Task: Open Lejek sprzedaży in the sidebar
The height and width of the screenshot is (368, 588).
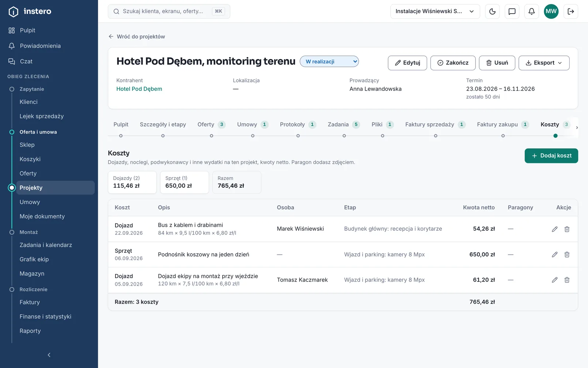Action: click(42, 116)
